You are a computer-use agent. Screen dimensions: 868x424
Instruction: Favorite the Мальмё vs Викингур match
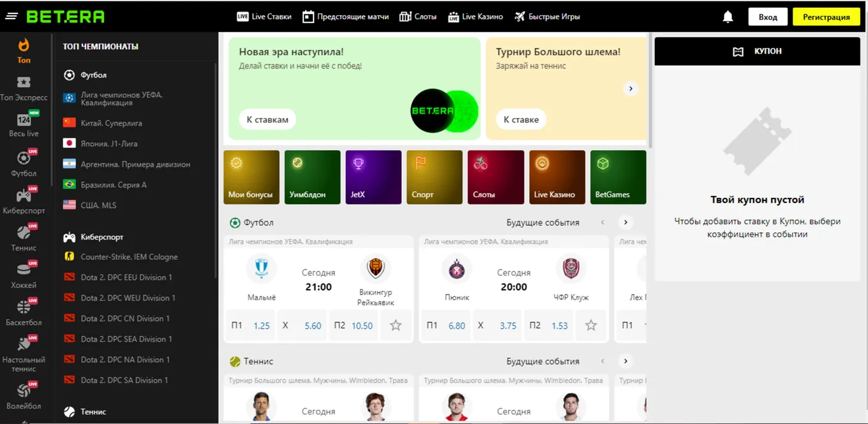tap(396, 325)
